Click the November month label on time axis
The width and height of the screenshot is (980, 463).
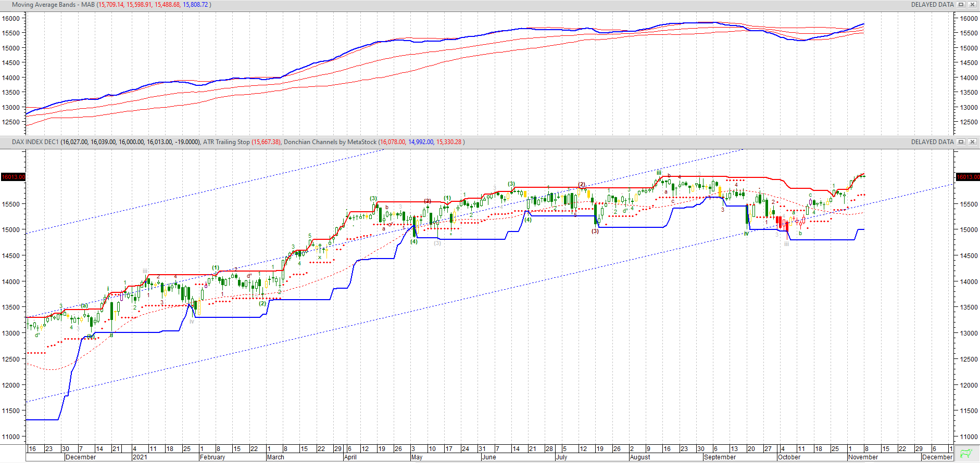pos(863,457)
